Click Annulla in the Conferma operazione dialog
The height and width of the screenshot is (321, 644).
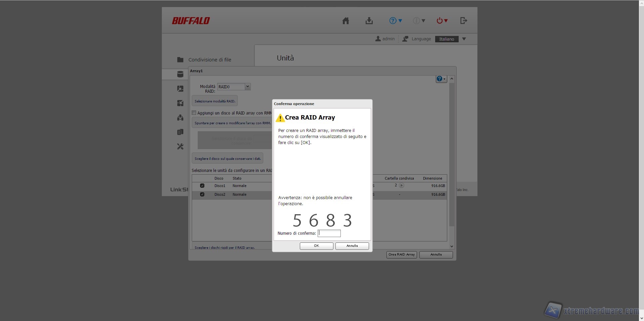click(x=352, y=246)
